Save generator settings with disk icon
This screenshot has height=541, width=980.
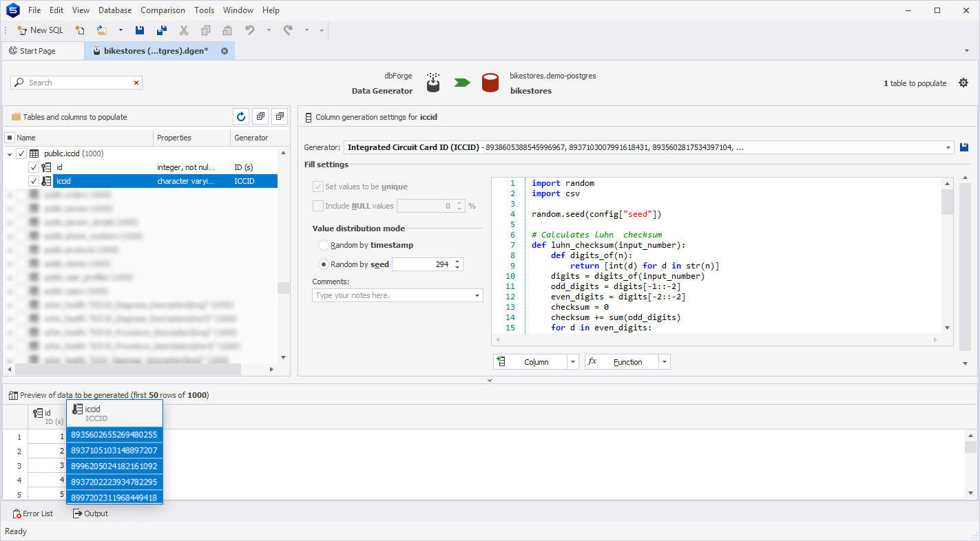[964, 147]
